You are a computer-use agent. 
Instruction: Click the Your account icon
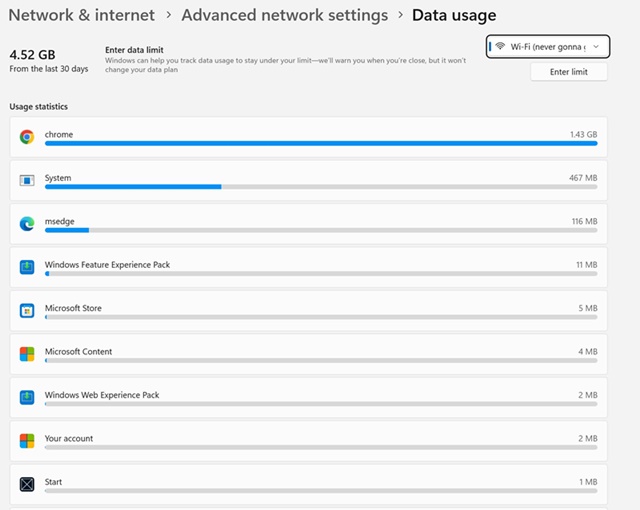tap(27, 441)
